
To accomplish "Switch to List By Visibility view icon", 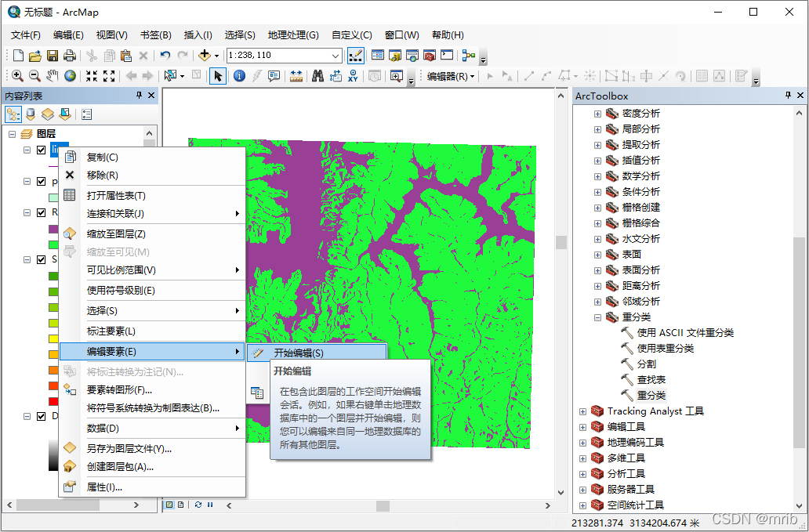I will point(48,114).
